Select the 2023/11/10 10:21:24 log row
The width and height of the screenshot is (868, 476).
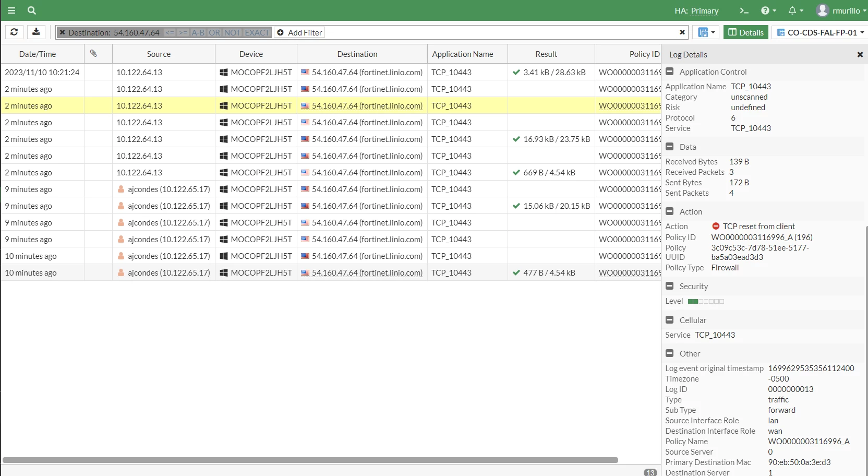[331, 72]
